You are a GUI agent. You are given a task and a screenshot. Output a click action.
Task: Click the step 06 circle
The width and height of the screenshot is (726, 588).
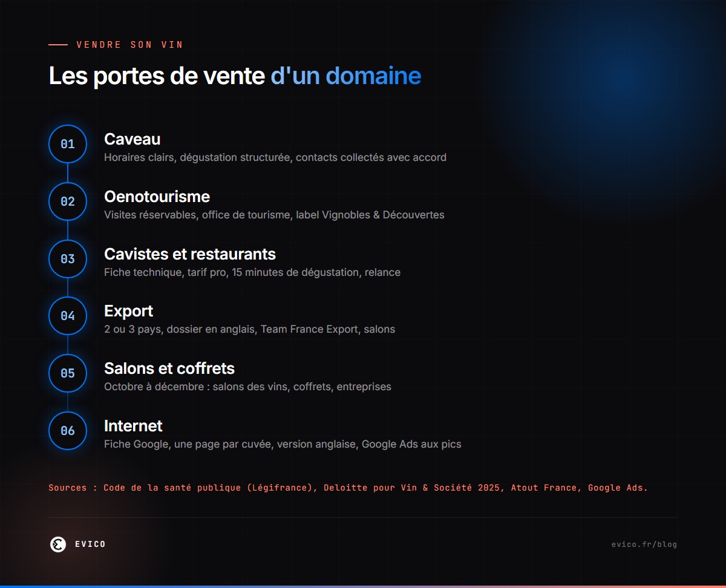click(68, 431)
